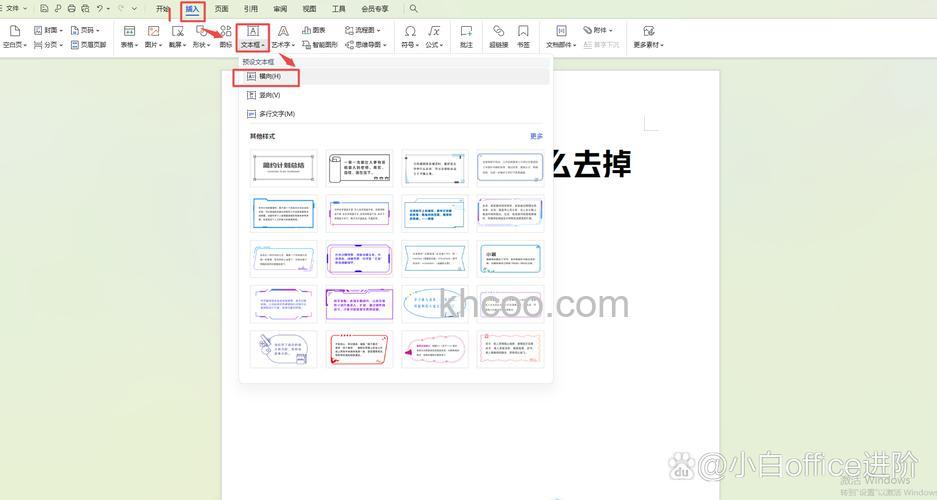Insert a hyperlink (超链接)

coord(498,36)
